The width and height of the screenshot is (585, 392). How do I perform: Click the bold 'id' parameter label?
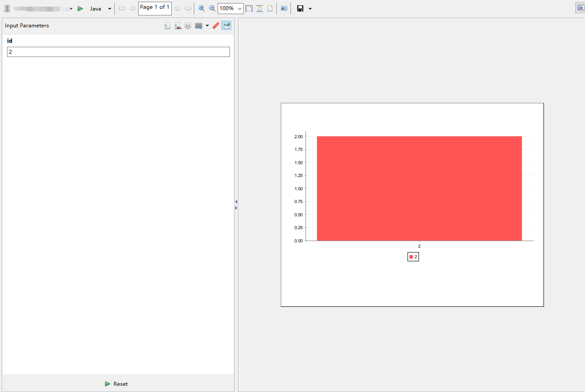coord(10,41)
